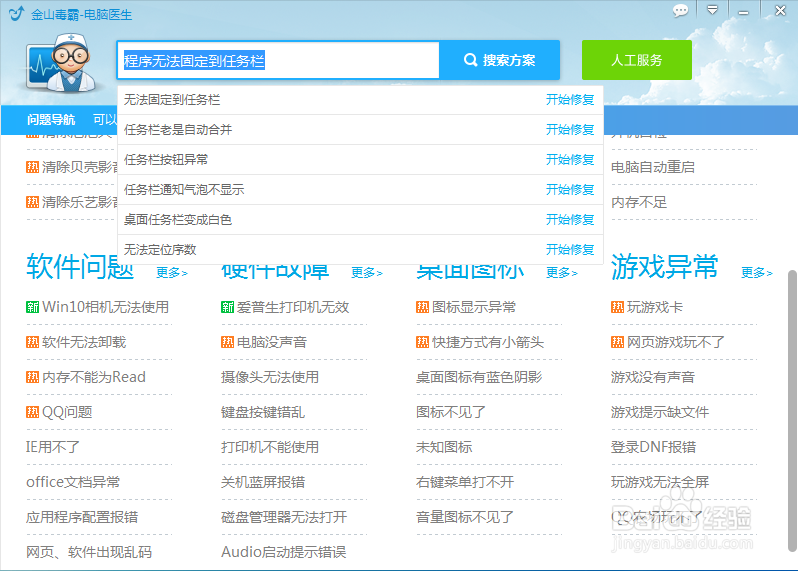Click hot badge beside 内存不能为Read
Image resolution: width=798 pixels, height=571 pixels.
33,377
